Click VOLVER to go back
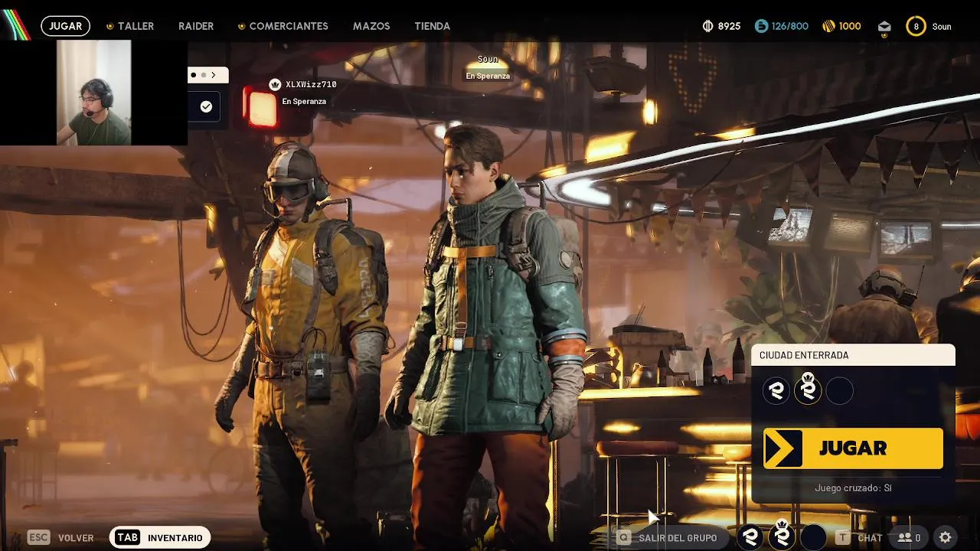980x551 pixels. [x=76, y=538]
